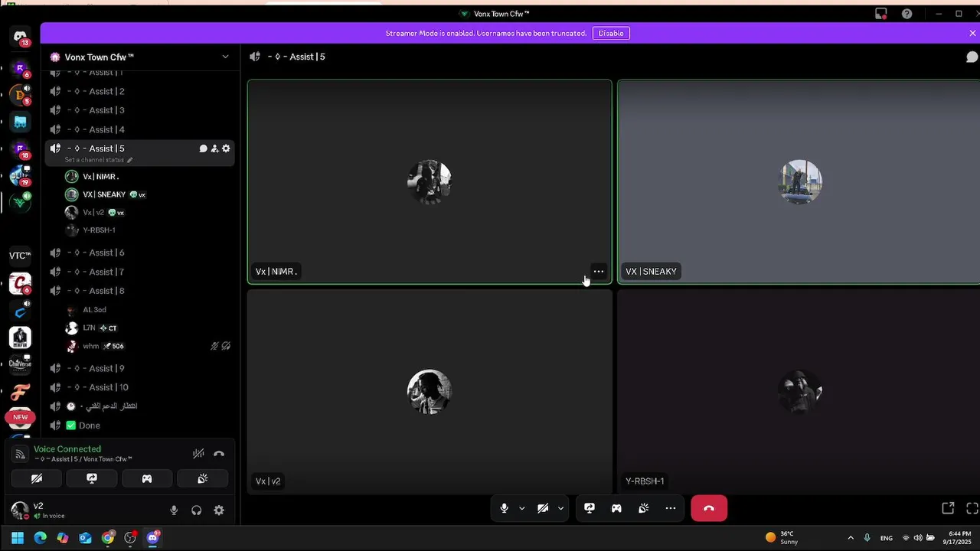Disconnect via voice panel phone icon
The image size is (980, 551).
[x=219, y=454]
